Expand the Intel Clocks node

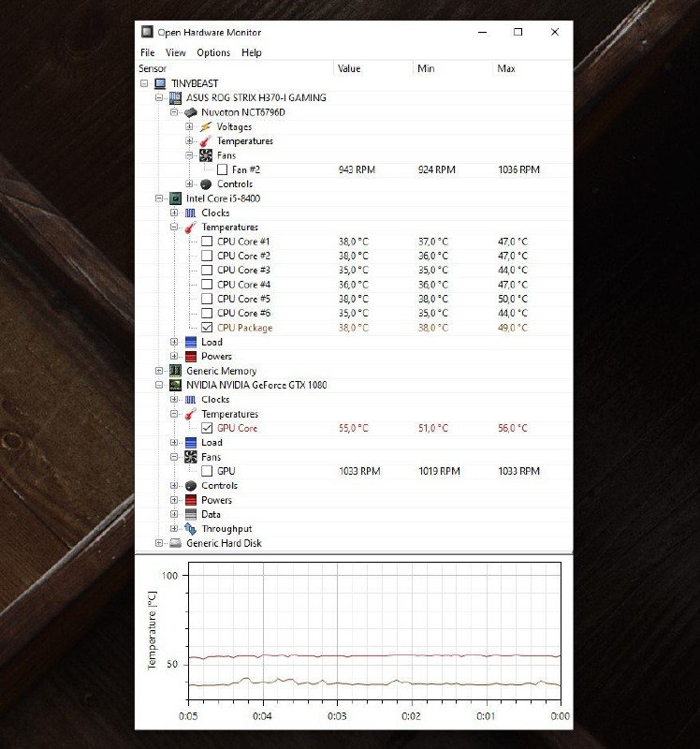(174, 213)
